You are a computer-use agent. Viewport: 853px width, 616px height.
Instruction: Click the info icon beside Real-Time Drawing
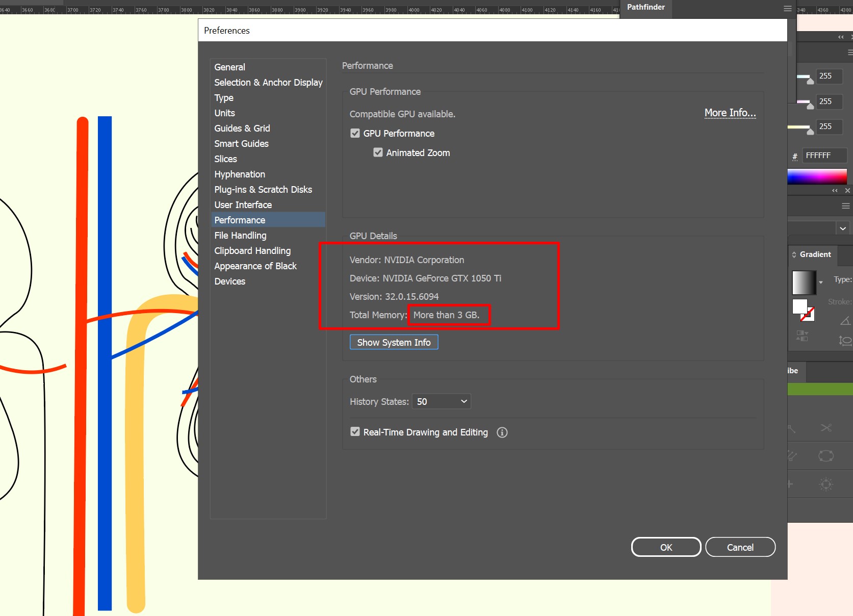click(x=502, y=432)
